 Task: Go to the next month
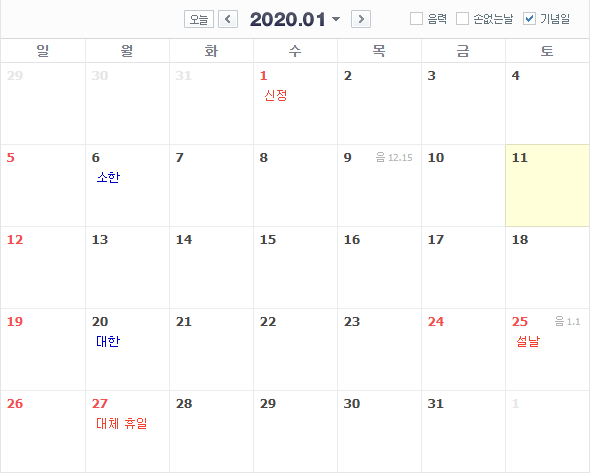point(361,19)
